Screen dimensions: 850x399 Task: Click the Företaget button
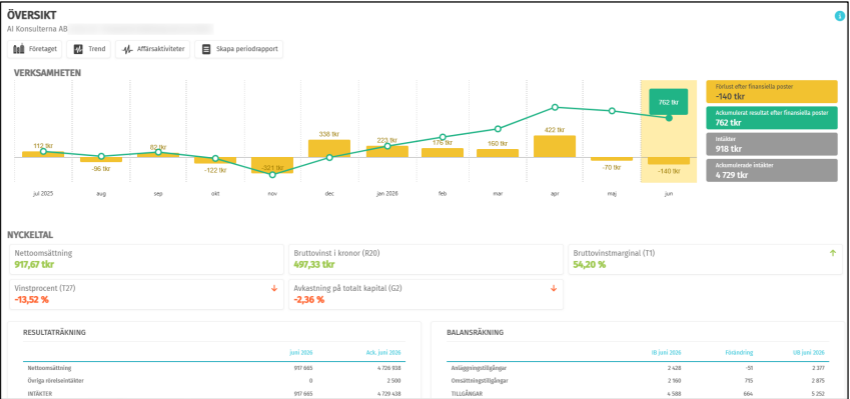click(x=35, y=49)
